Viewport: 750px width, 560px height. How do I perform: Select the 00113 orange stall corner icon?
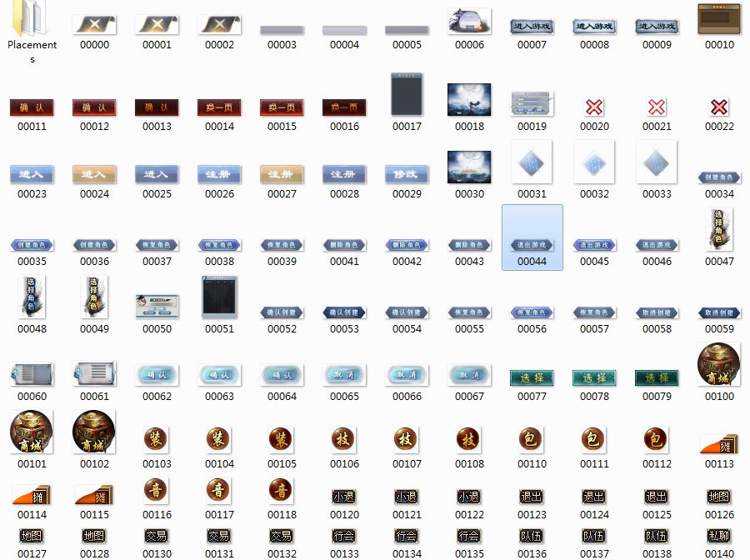coord(719,444)
